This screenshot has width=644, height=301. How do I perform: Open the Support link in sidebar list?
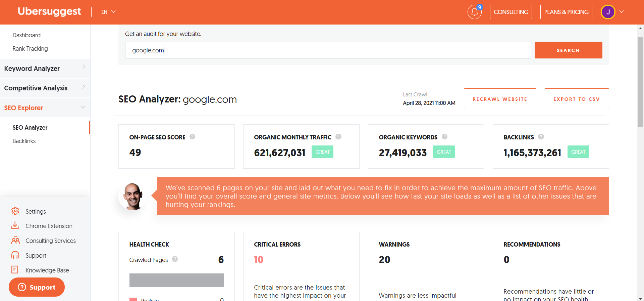click(36, 256)
